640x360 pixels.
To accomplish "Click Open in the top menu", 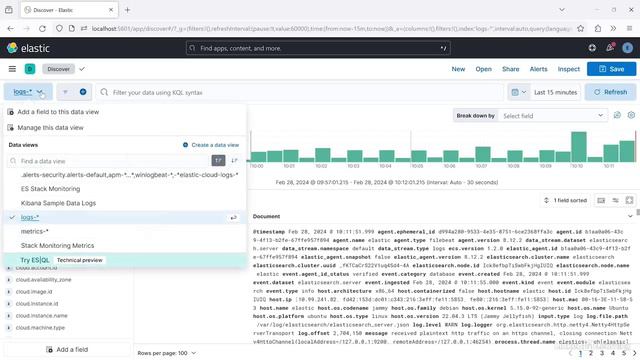I will click(x=483, y=69).
